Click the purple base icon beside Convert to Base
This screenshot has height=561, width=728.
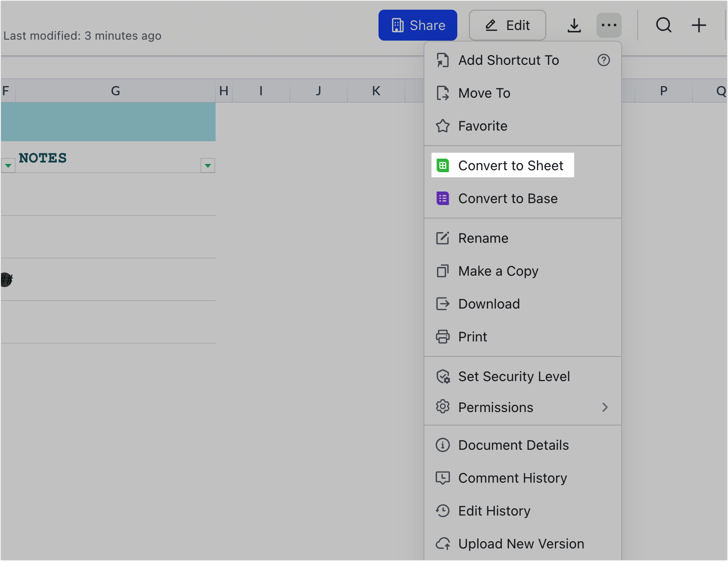(443, 198)
